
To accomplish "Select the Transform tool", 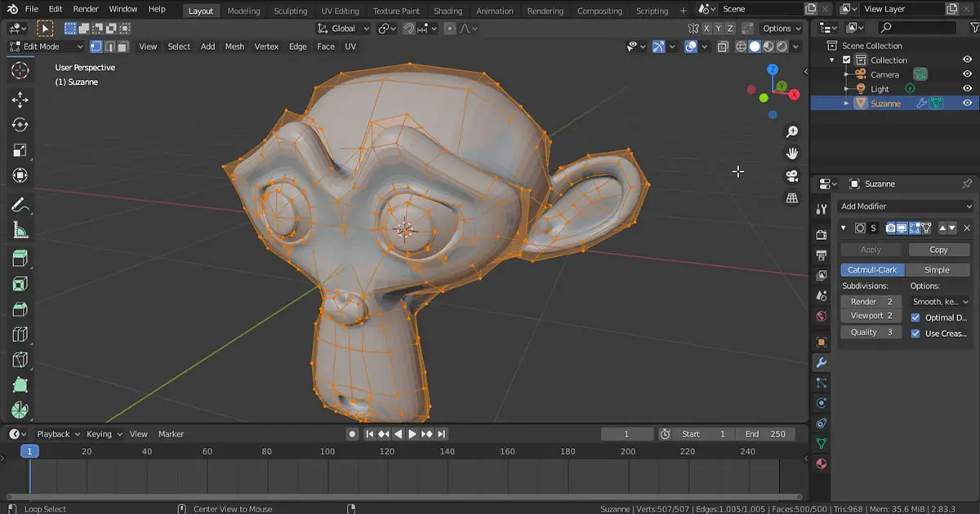I will coord(20,175).
